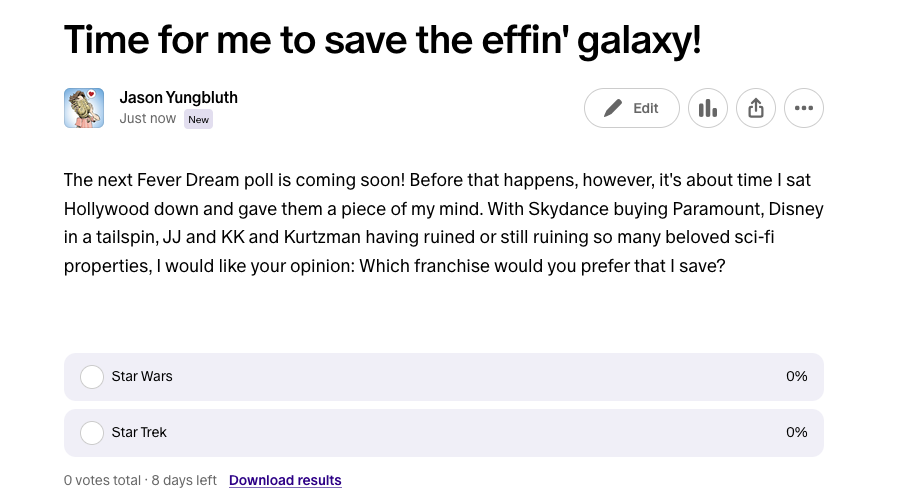Click the post body paragraph text
This screenshot has width=897, height=504.
pyautogui.click(x=443, y=224)
